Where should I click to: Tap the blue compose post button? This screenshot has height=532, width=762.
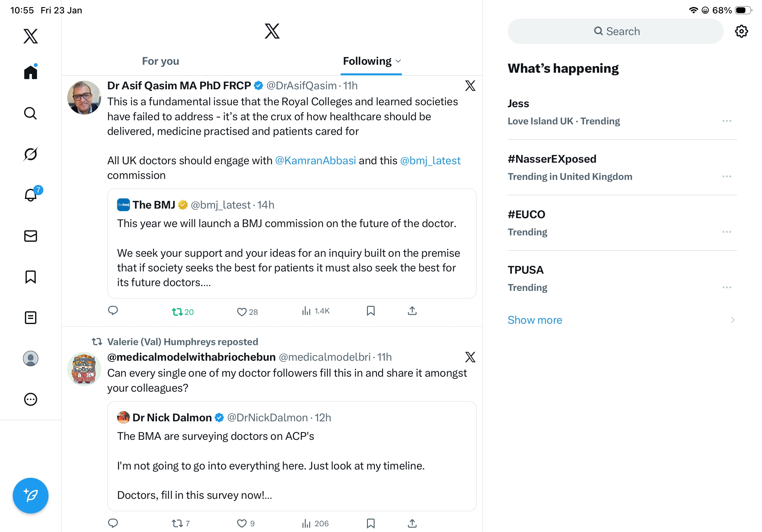(x=31, y=496)
